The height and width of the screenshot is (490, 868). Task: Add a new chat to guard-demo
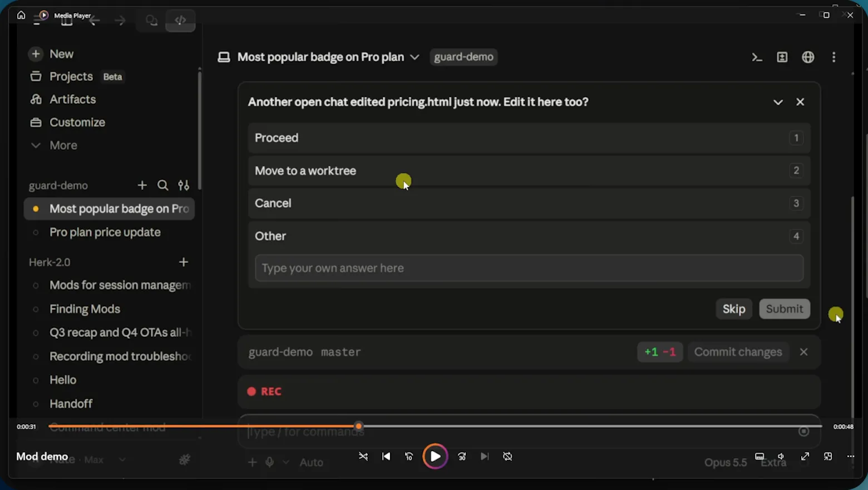pyautogui.click(x=142, y=185)
